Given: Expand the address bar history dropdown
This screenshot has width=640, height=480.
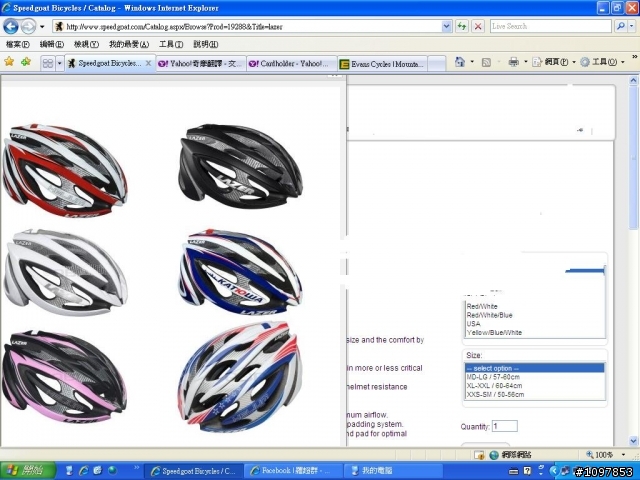Looking at the screenshot, I should click(x=447, y=27).
